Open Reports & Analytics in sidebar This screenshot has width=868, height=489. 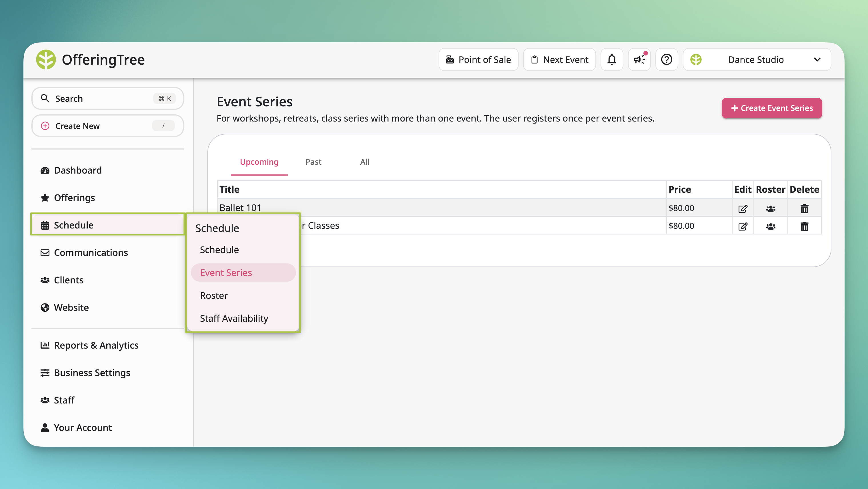pos(96,345)
